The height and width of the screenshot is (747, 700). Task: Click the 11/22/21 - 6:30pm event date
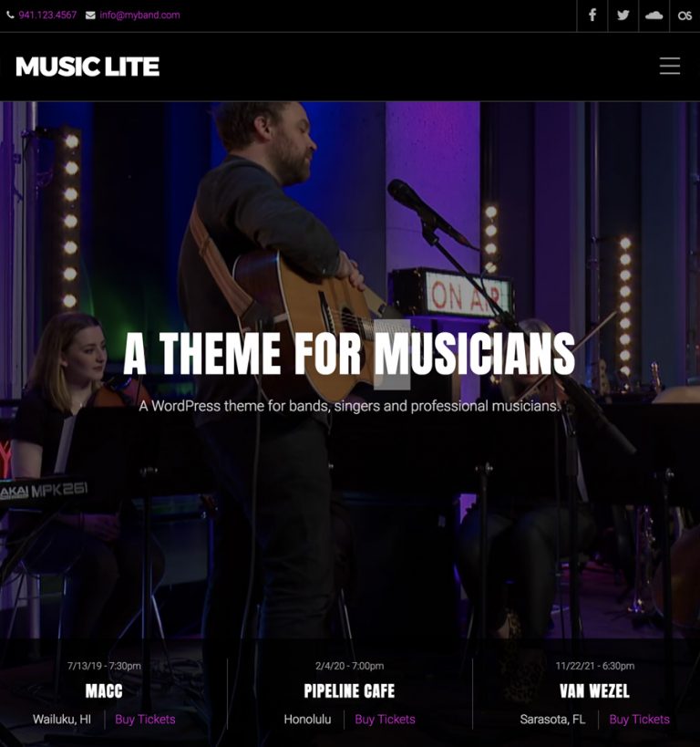(x=595, y=666)
